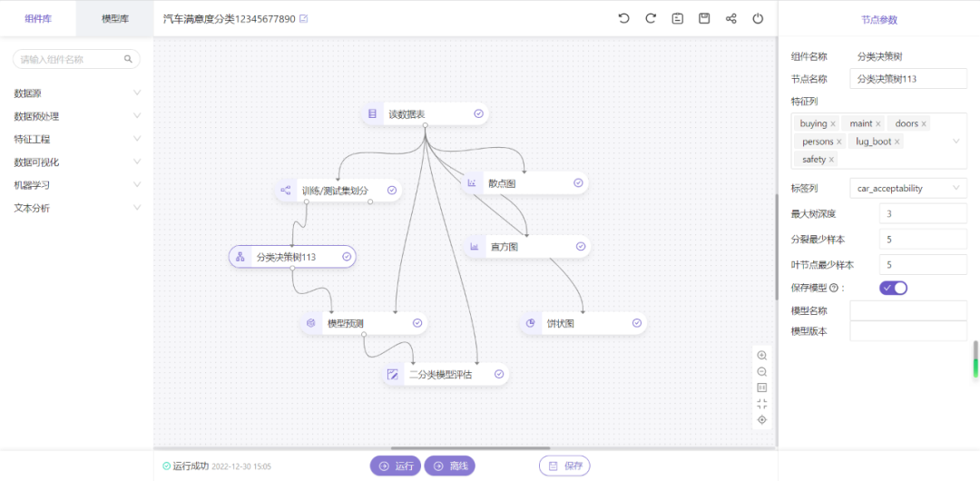Switch to the 组件库 tab
The image size is (980, 481).
38,19
